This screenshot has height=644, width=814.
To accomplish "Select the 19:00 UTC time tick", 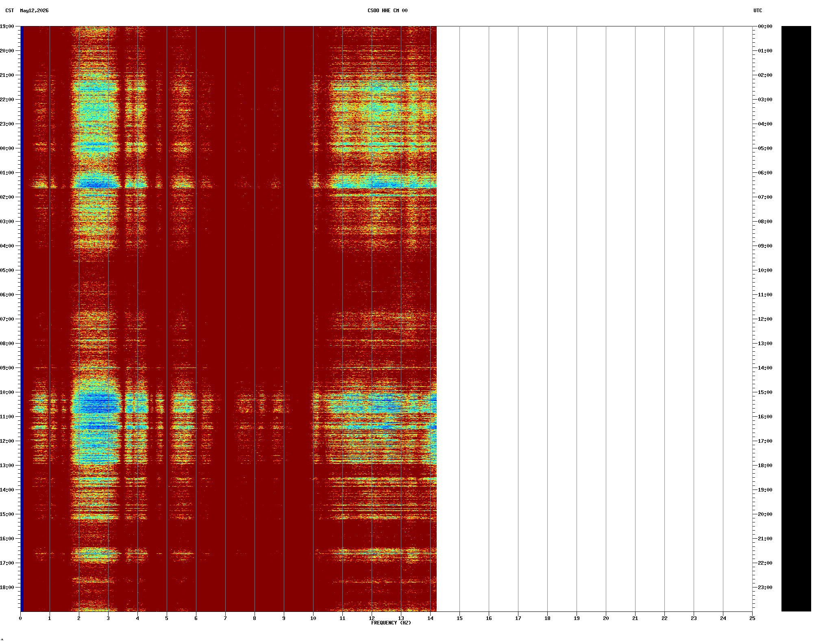I will click(765, 490).
